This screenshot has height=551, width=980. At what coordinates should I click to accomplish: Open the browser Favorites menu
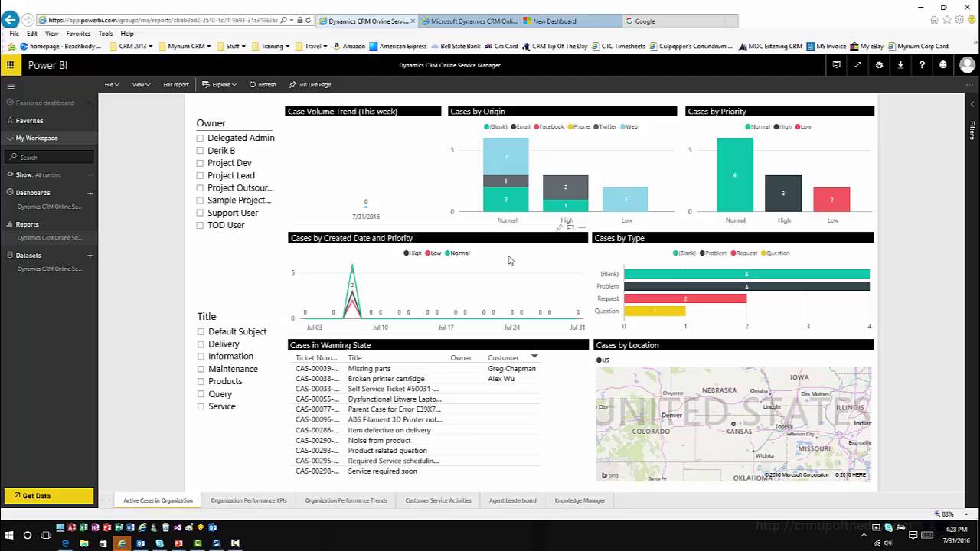(78, 34)
